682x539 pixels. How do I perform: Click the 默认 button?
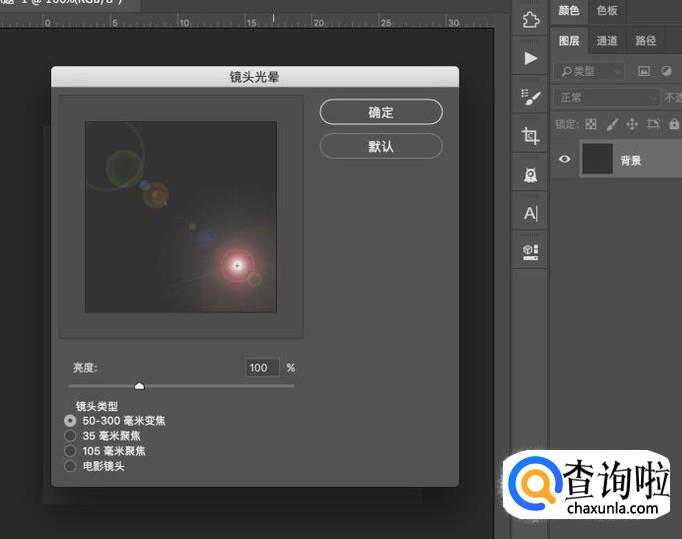click(x=381, y=146)
